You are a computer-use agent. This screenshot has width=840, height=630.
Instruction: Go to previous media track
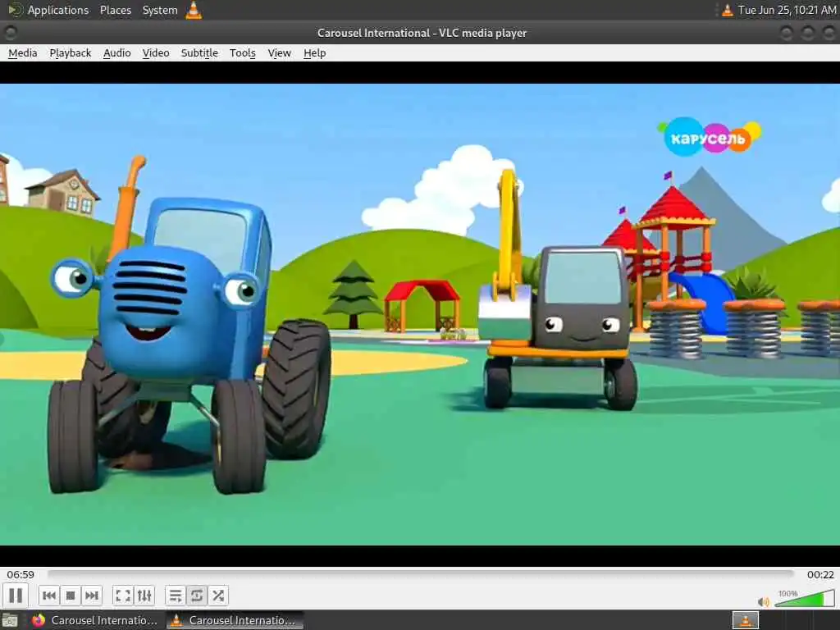point(48,596)
